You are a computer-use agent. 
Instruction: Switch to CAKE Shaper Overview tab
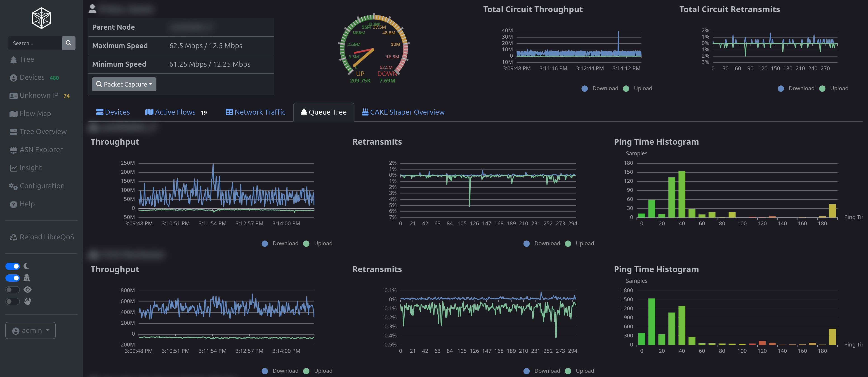(403, 112)
